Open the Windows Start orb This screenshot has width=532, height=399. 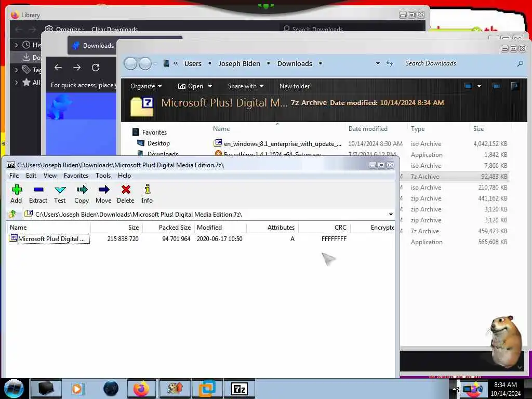click(14, 389)
